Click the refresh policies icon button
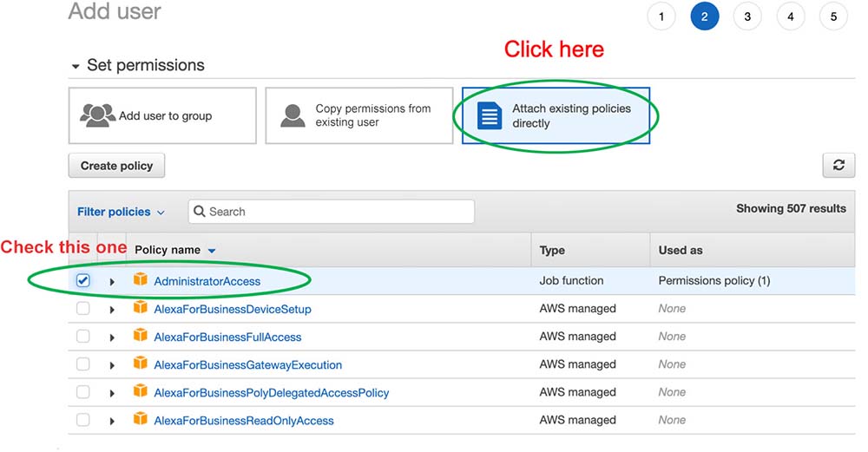The height and width of the screenshot is (452, 868). pos(838,166)
